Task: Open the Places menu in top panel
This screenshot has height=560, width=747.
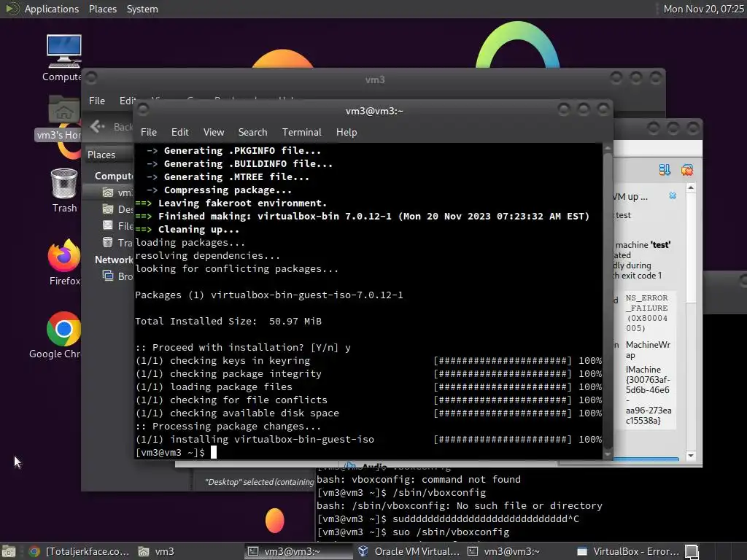Action: 102,9
